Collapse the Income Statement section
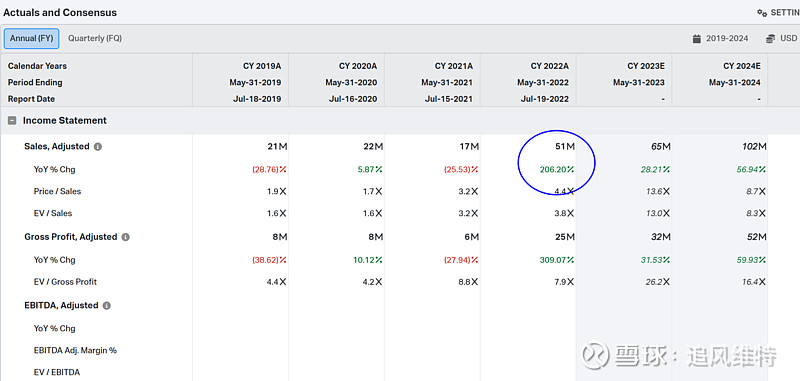Viewport: 800px width, 381px height. (x=11, y=121)
